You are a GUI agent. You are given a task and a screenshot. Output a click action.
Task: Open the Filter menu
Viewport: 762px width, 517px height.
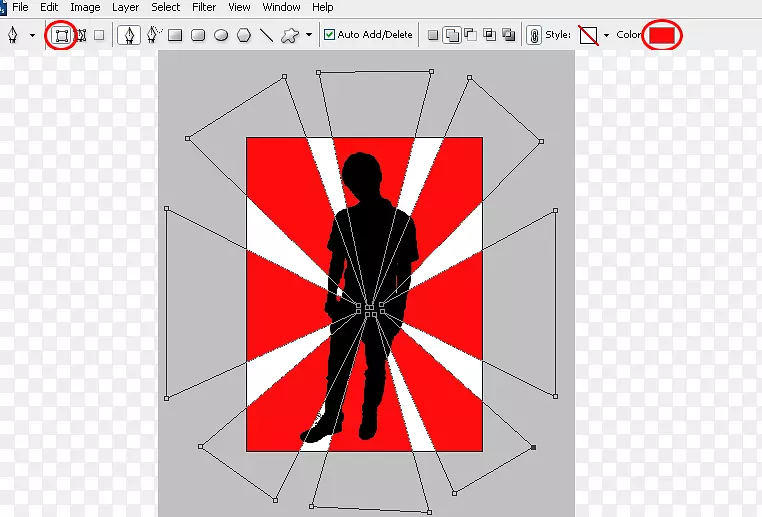204,7
